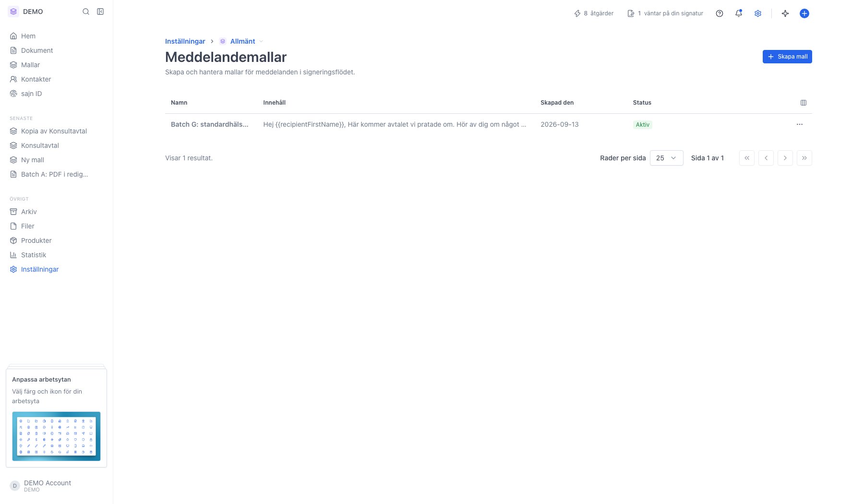Click the search magnifier icon in sidebar

coord(86,12)
